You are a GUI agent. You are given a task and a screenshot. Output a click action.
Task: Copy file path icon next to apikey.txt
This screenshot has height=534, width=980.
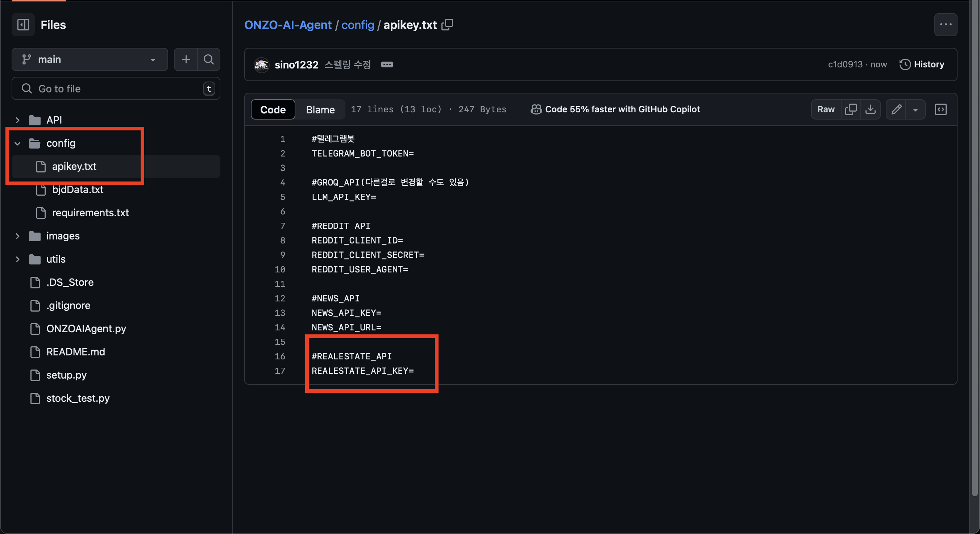pyautogui.click(x=447, y=25)
